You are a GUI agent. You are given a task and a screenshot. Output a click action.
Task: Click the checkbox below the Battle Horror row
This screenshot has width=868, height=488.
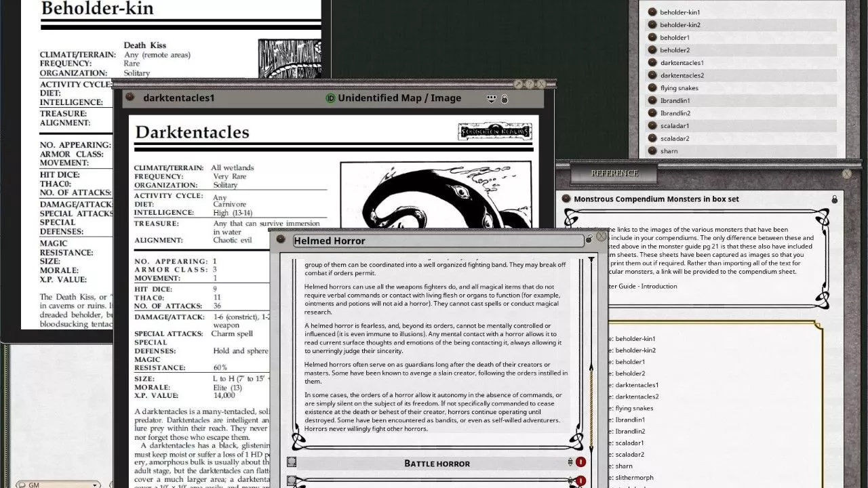(291, 481)
